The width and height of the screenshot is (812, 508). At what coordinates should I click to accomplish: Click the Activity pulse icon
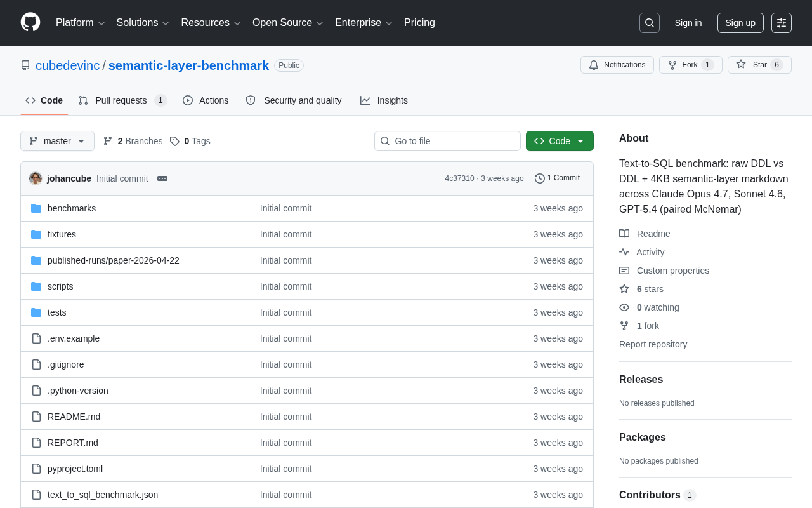pyautogui.click(x=624, y=252)
